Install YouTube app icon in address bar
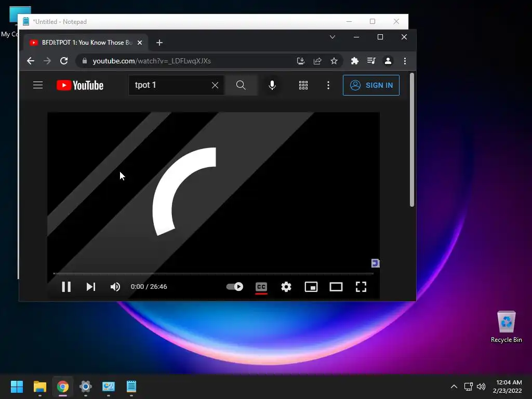Image resolution: width=532 pixels, height=399 pixels. pyautogui.click(x=301, y=61)
